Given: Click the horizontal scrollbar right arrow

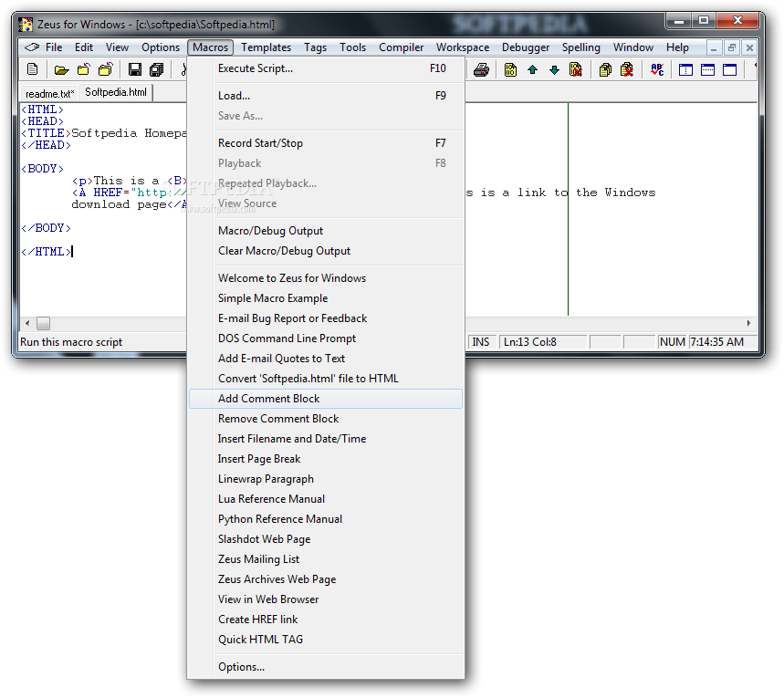Looking at the screenshot, I should click(x=748, y=323).
